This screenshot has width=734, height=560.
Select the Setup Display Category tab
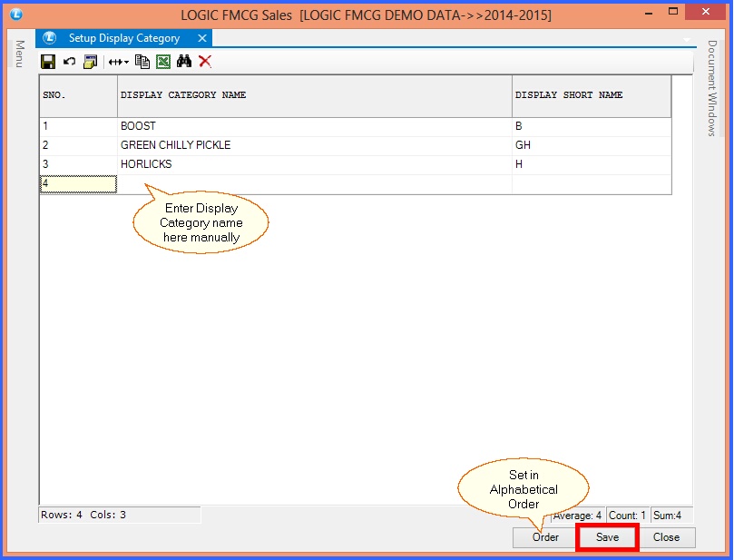124,38
